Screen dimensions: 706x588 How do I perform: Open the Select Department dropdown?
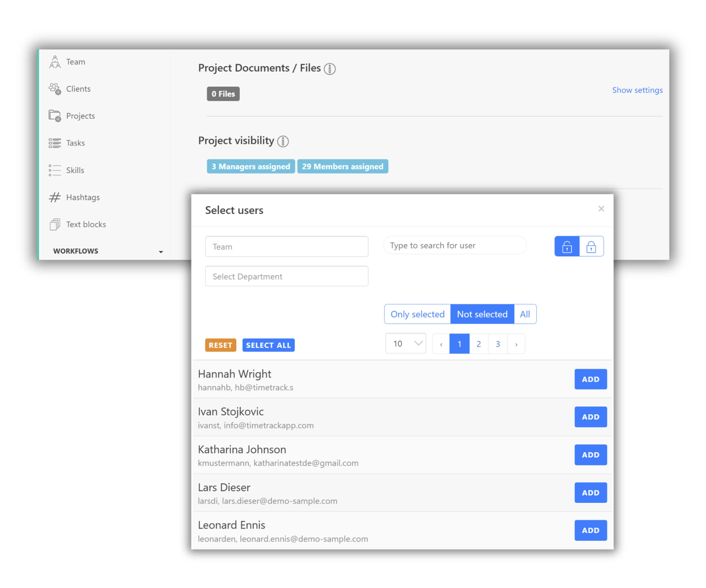pos(286,276)
